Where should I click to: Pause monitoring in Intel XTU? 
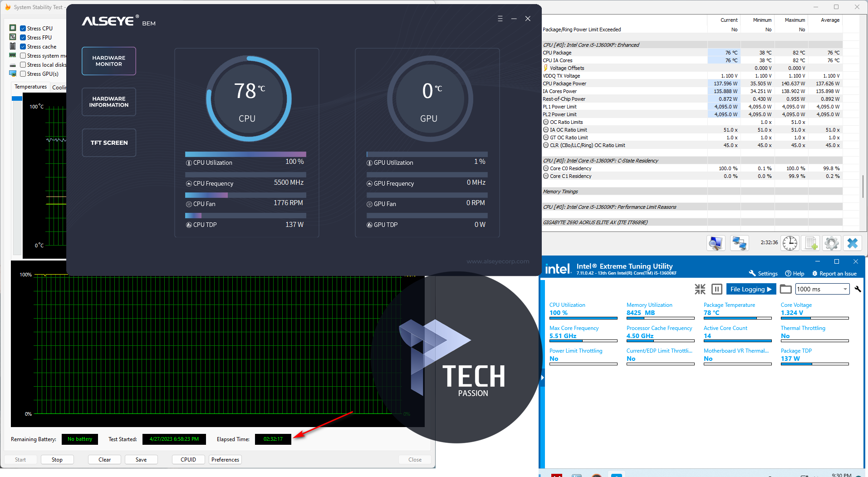[x=716, y=289]
